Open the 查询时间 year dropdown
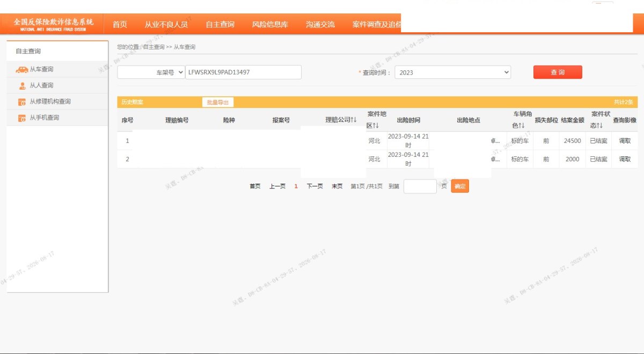The height and width of the screenshot is (354, 644). [452, 72]
